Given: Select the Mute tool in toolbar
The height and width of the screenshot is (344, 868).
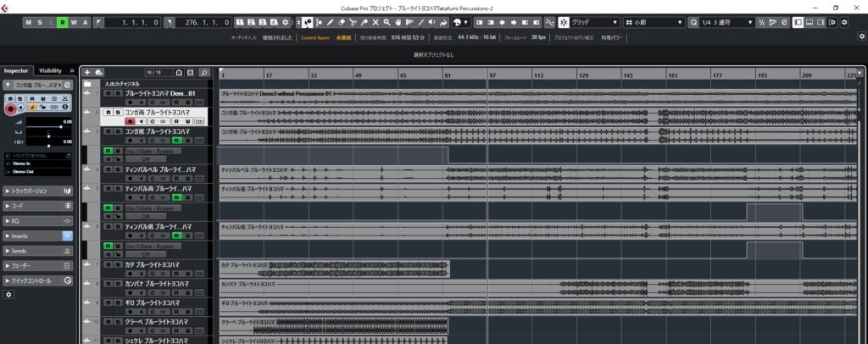Looking at the screenshot, I should point(375,22).
